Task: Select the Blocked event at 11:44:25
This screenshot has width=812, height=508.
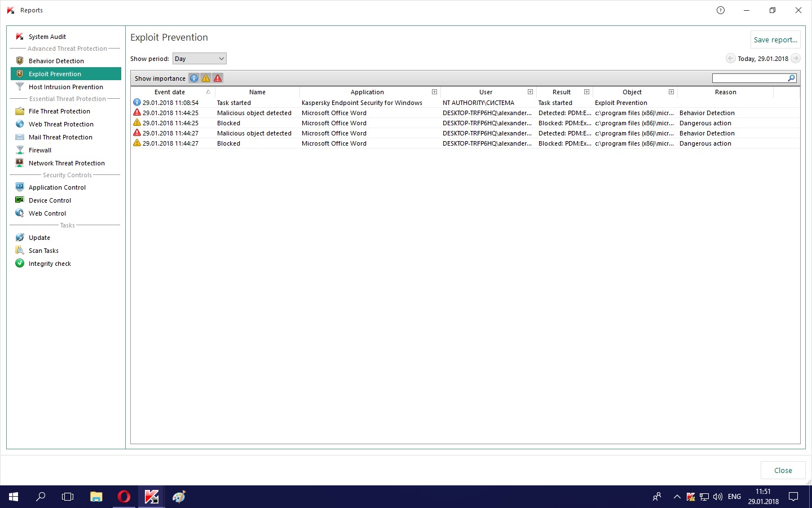Action: (465, 123)
